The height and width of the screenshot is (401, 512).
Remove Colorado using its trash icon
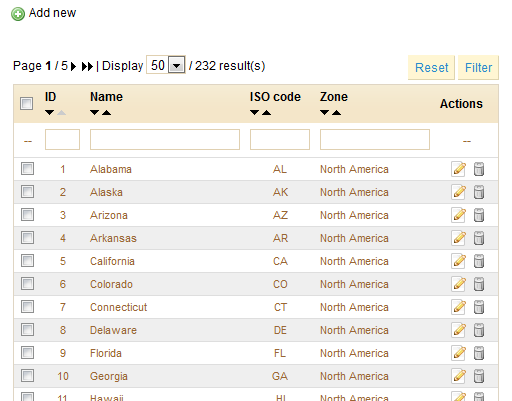(x=479, y=284)
